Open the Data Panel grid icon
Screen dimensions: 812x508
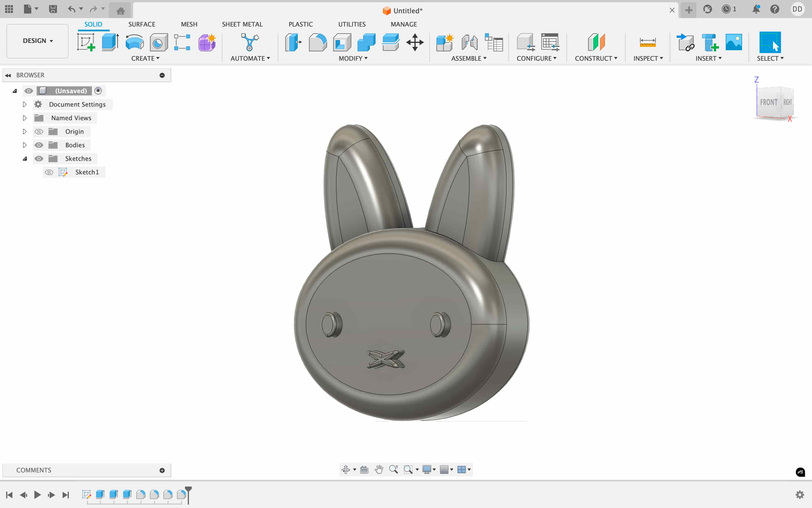pyautogui.click(x=9, y=9)
